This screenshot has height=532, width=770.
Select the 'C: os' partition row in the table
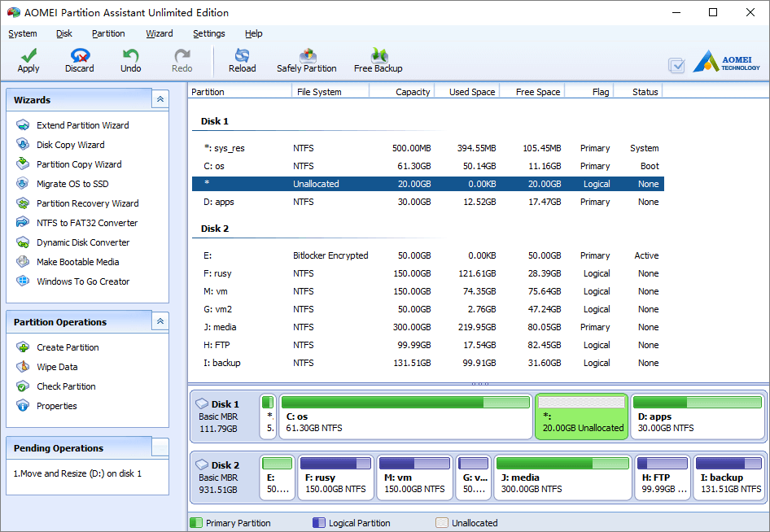coord(427,166)
